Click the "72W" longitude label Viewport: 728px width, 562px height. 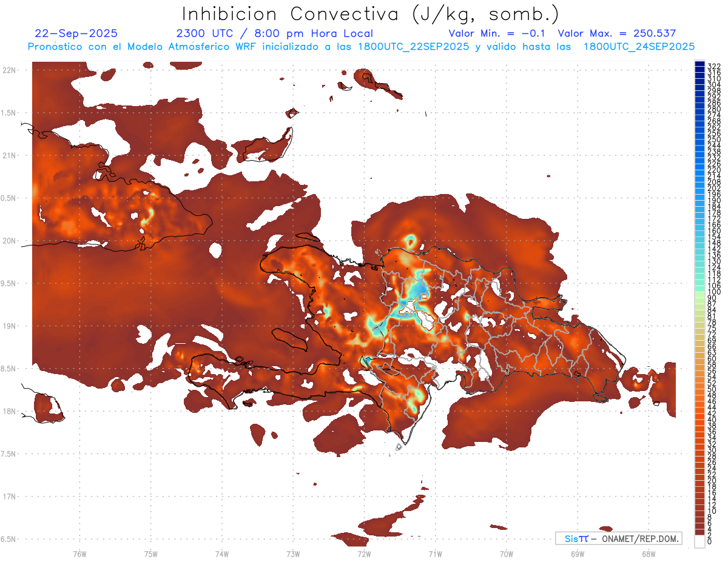click(x=364, y=554)
